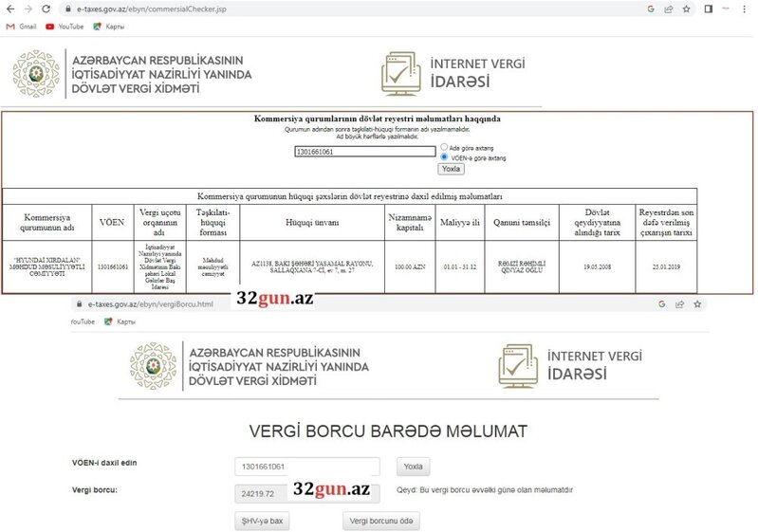The width and height of the screenshot is (758, 532).
Task: Click extract date 25.01.2019 cell
Action: point(666,266)
